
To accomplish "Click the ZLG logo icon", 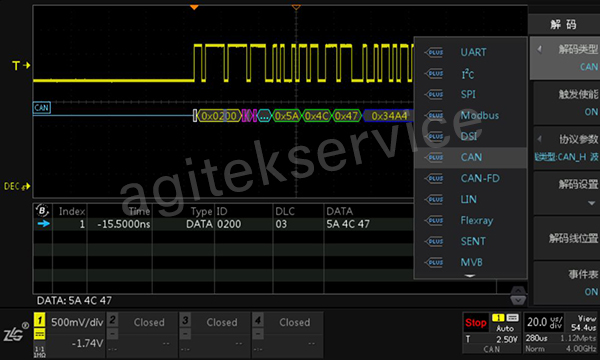I will point(15,332).
